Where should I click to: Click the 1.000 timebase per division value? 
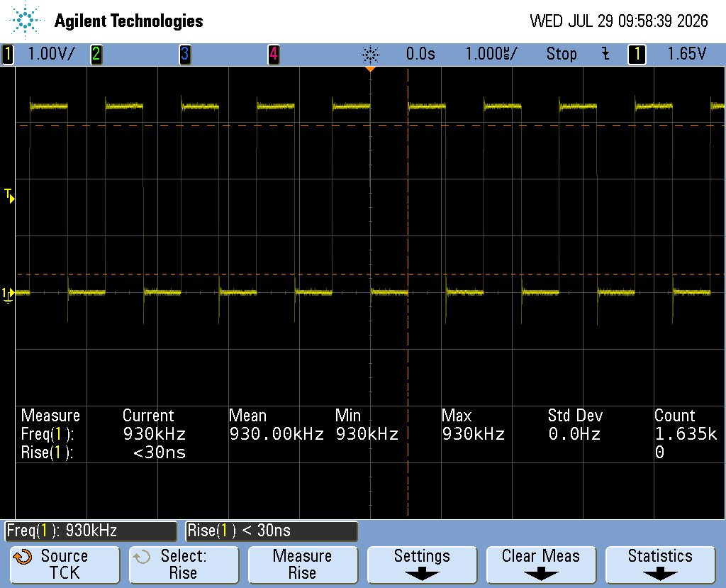pyautogui.click(x=491, y=54)
